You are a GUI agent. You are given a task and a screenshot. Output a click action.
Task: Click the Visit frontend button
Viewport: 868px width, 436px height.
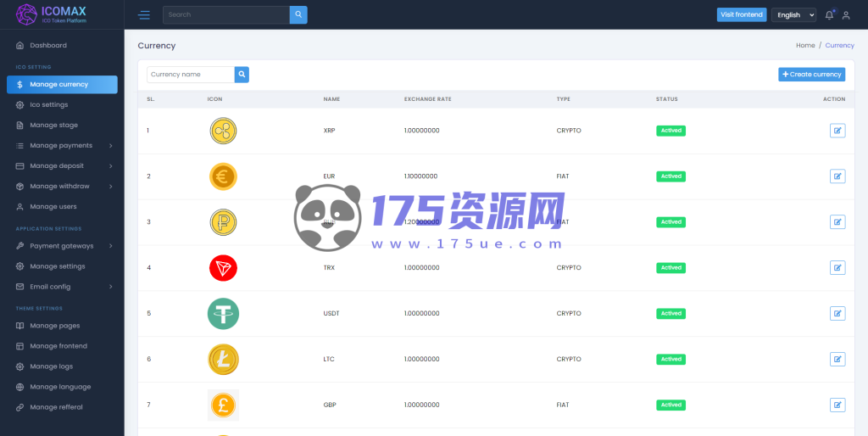[742, 15]
